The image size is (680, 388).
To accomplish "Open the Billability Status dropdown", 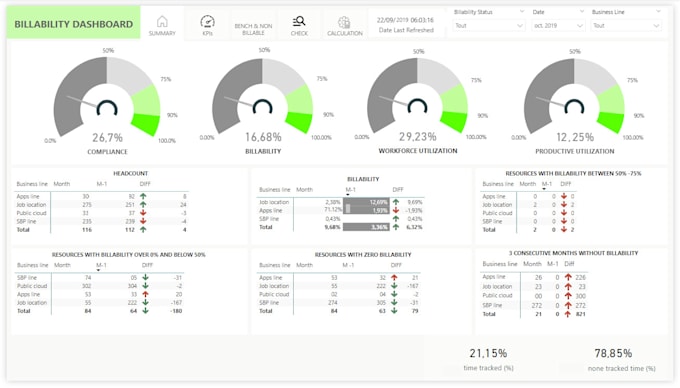I will point(489,26).
